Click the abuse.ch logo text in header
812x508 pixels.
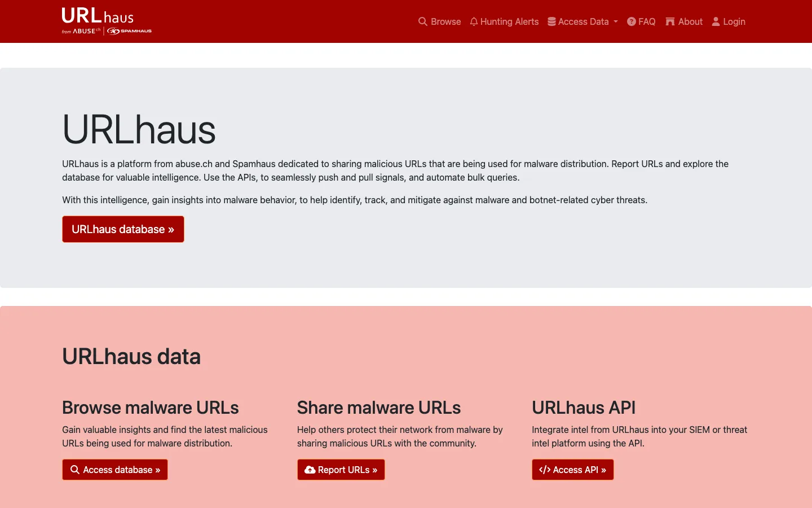coord(86,31)
